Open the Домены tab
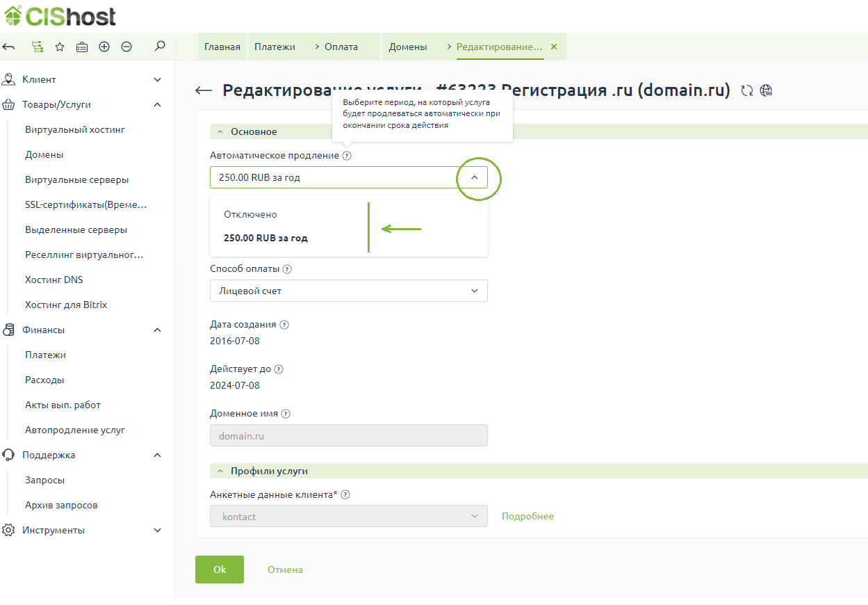Screen dimensions: 868x605 pyautogui.click(x=407, y=47)
